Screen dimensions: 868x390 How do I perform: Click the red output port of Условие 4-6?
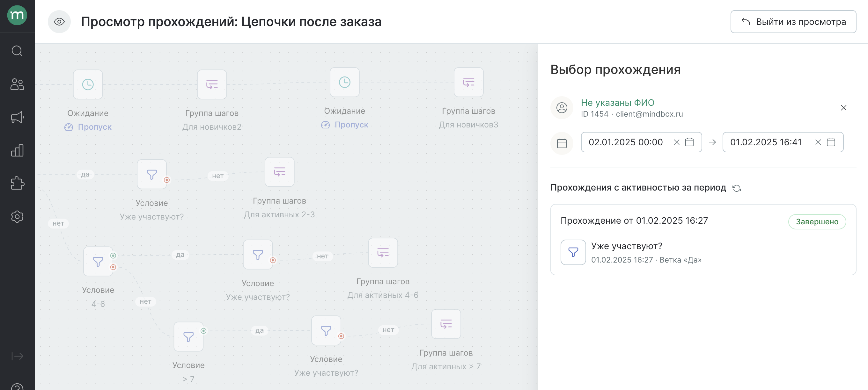(113, 267)
